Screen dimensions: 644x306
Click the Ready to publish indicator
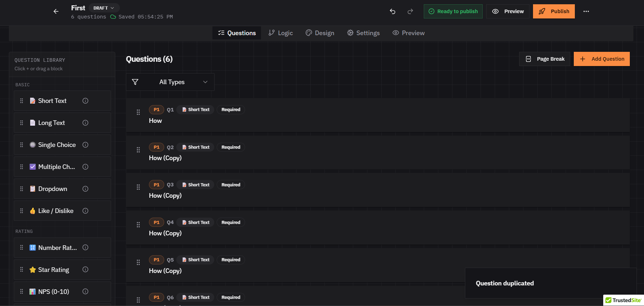point(453,11)
